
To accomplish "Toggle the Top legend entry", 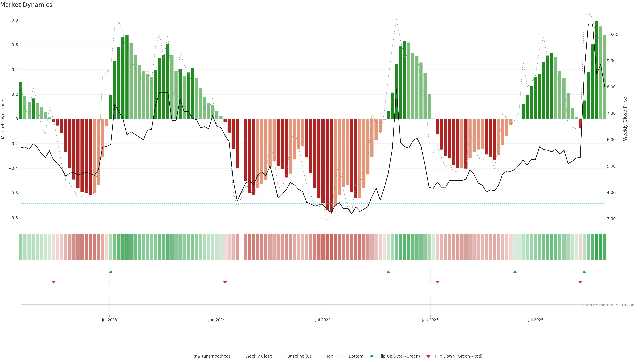I will [330, 356].
